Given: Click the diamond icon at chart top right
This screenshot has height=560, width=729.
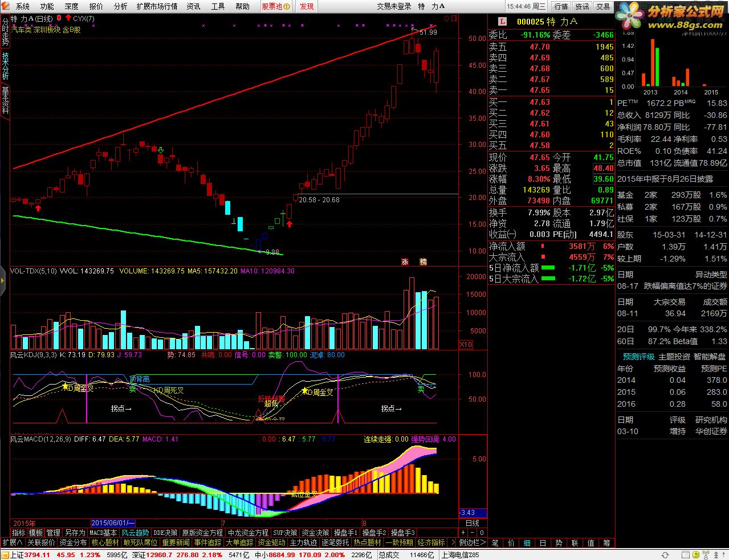Looking at the screenshot, I should tap(446, 18).
